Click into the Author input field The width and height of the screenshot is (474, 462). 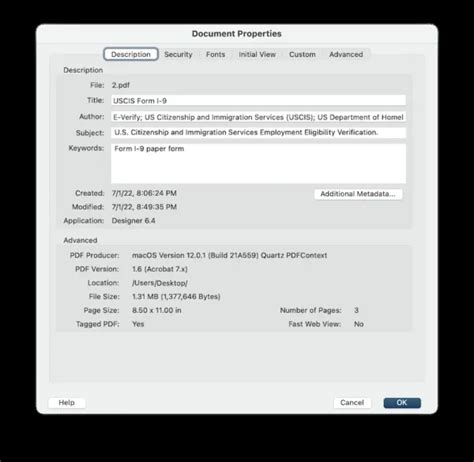tap(258, 117)
